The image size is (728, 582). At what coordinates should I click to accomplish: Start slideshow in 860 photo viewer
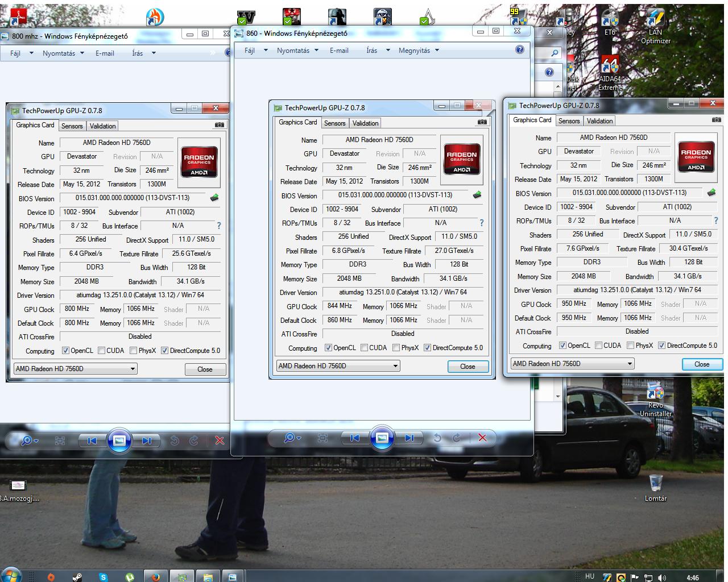[x=382, y=438]
